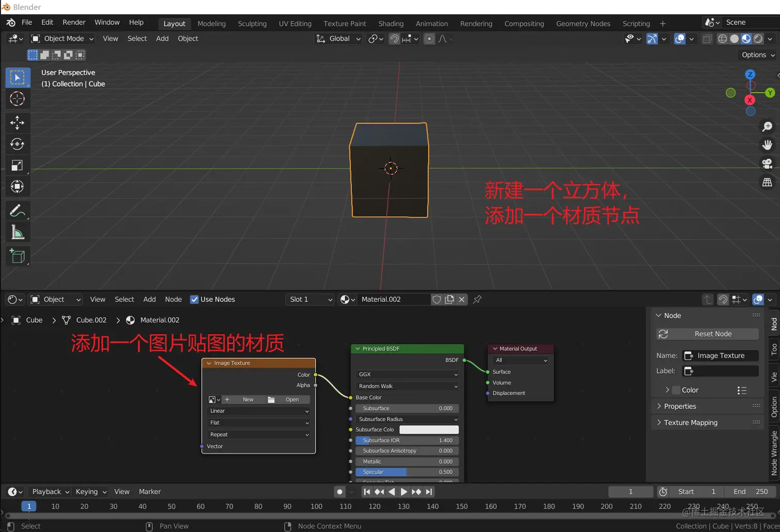The image size is (780, 532).
Task: Click the Subsurface Color white swatch
Action: (x=429, y=429)
